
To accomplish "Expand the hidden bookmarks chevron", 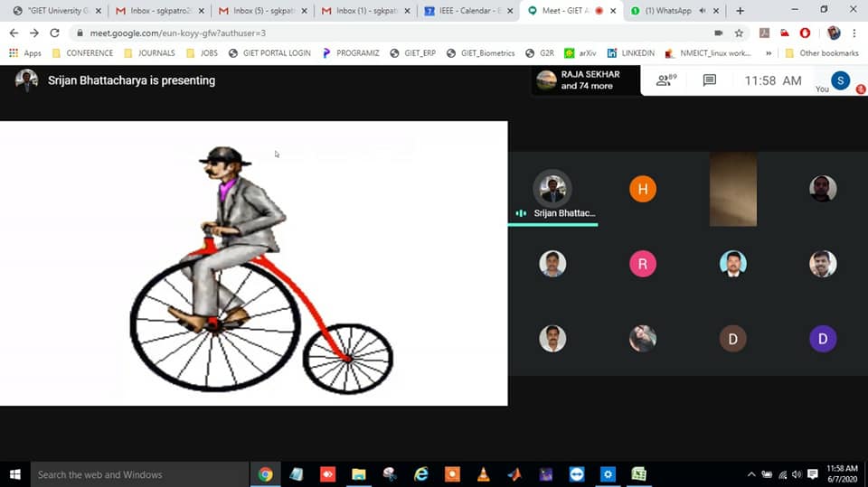I will 769,53.
